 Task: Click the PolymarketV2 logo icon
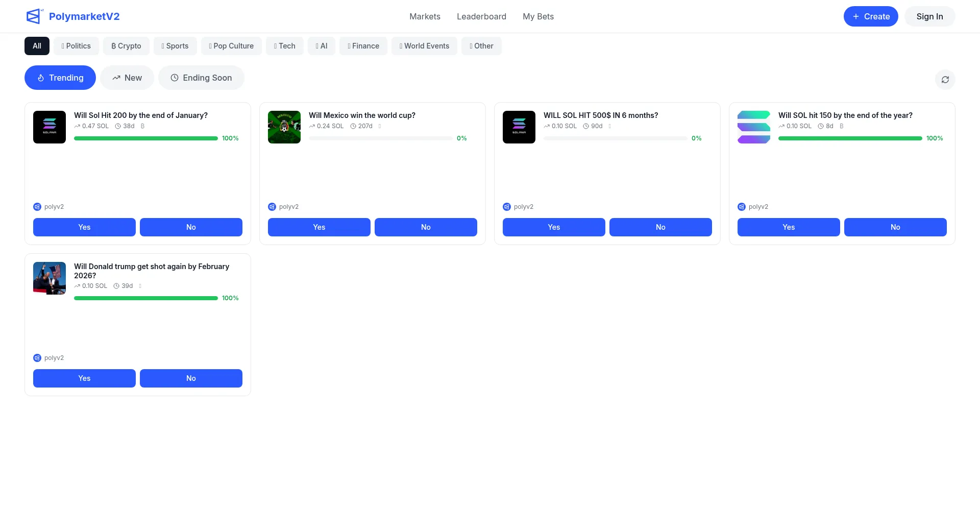pyautogui.click(x=34, y=16)
